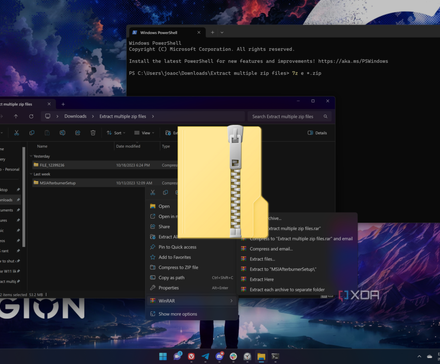Viewport: 440px width, 364px height.
Task: Click the navigation pane scrollbar
Action: pos(23,197)
